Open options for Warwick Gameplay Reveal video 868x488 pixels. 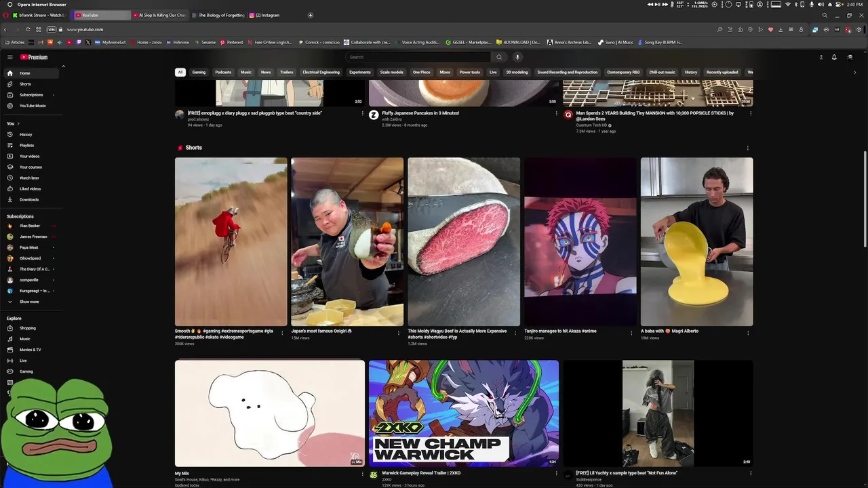pyautogui.click(x=557, y=473)
